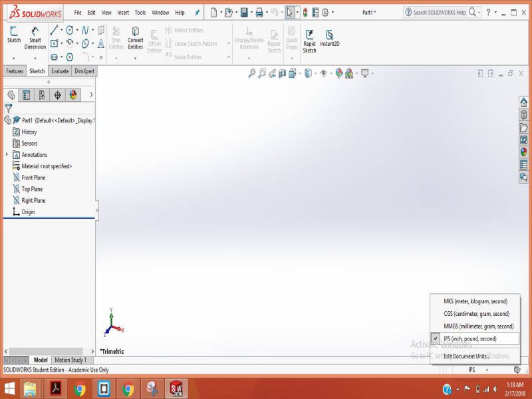Open the PropertyManager tab icon

click(26, 94)
